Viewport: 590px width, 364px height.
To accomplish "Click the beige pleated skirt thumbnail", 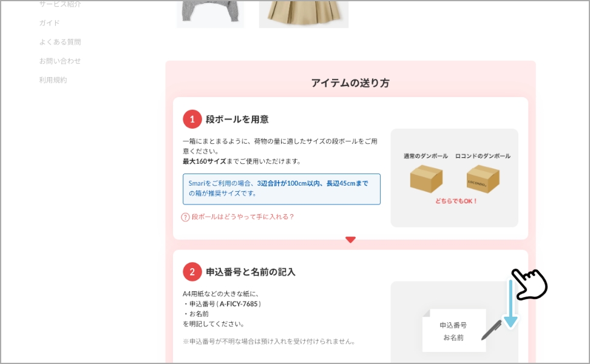I will 303,14.
